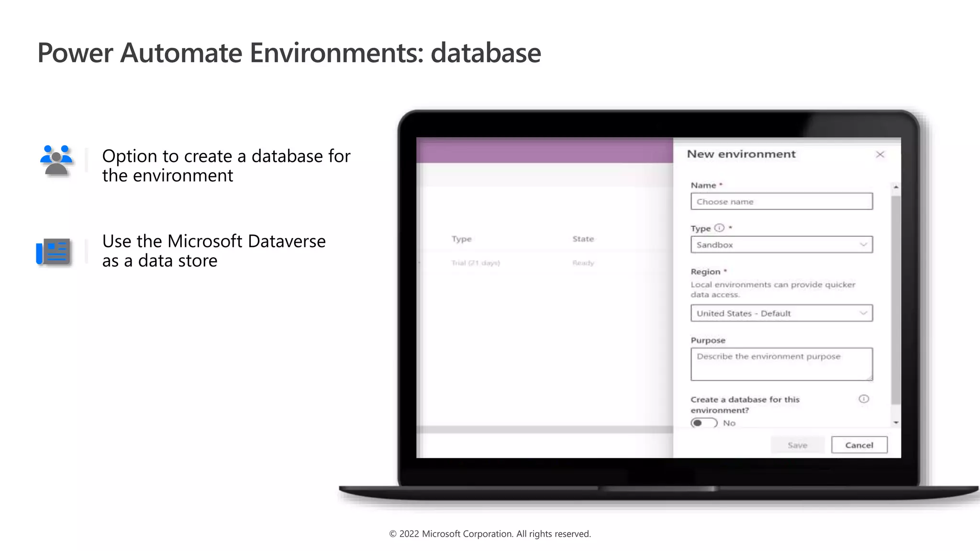Click the State column header
Viewport: 980px width, 551px height.
[583, 239]
